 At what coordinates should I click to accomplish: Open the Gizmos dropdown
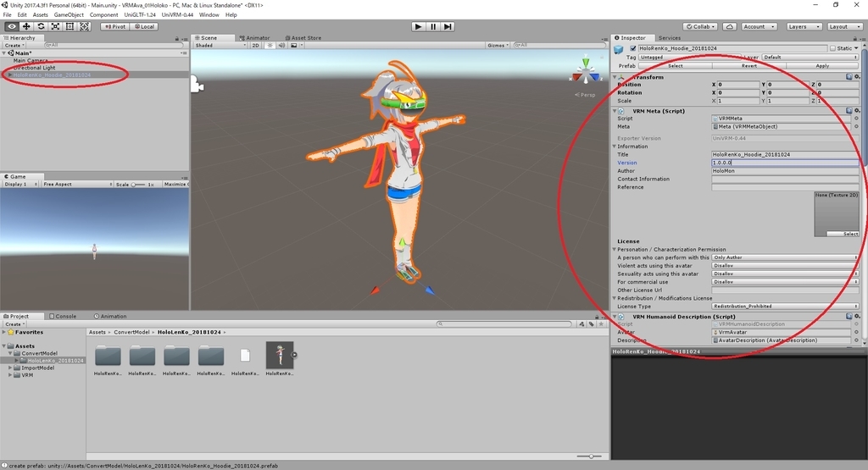(x=498, y=46)
